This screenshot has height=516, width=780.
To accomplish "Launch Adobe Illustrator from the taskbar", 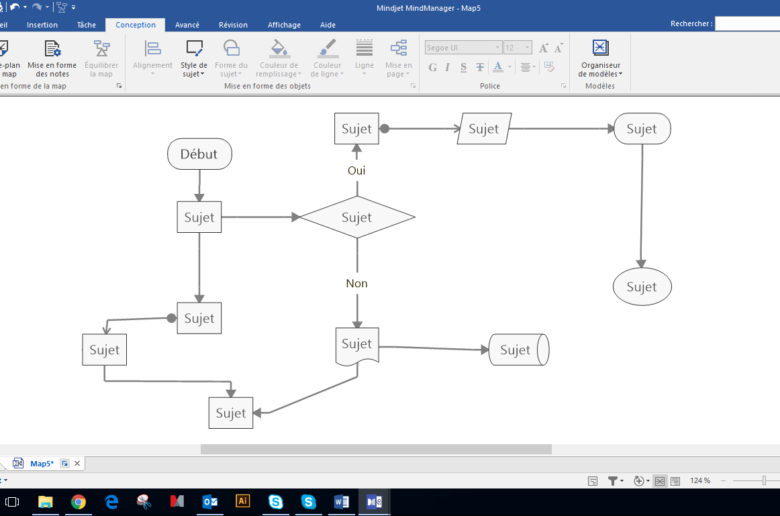I will click(242, 501).
